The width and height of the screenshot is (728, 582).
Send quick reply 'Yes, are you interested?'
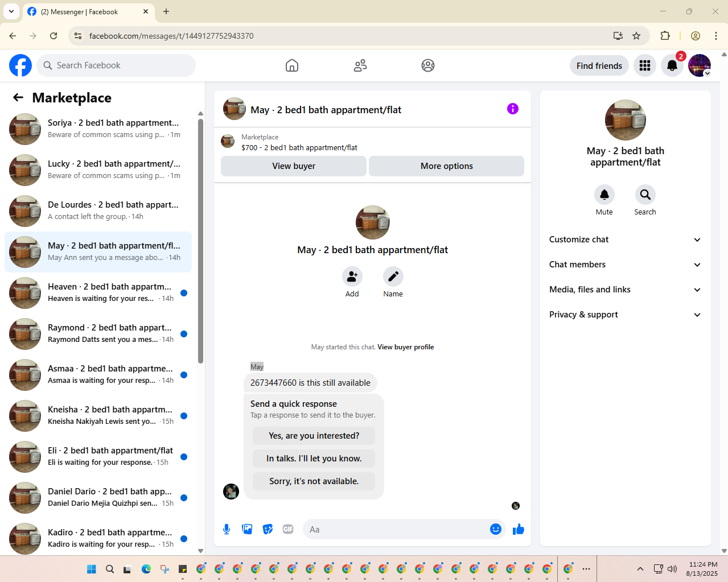click(314, 436)
